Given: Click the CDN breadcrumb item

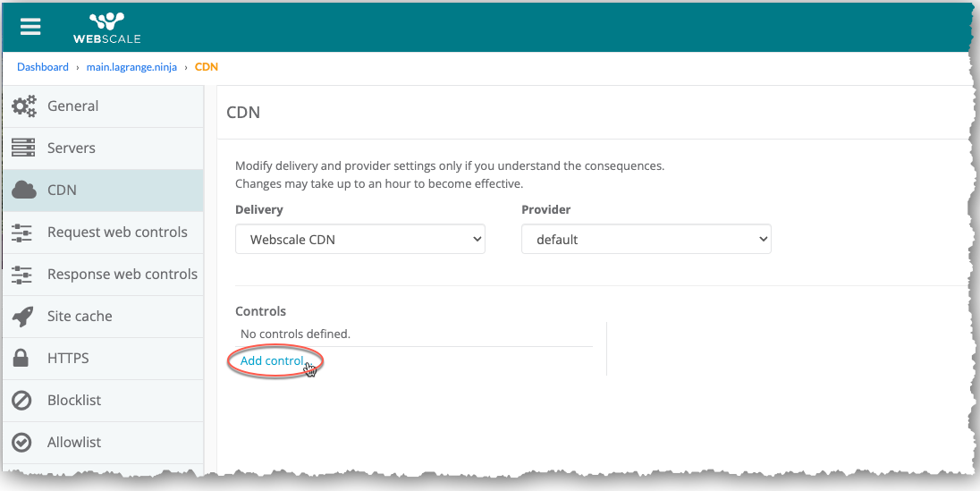Looking at the screenshot, I should tap(207, 67).
